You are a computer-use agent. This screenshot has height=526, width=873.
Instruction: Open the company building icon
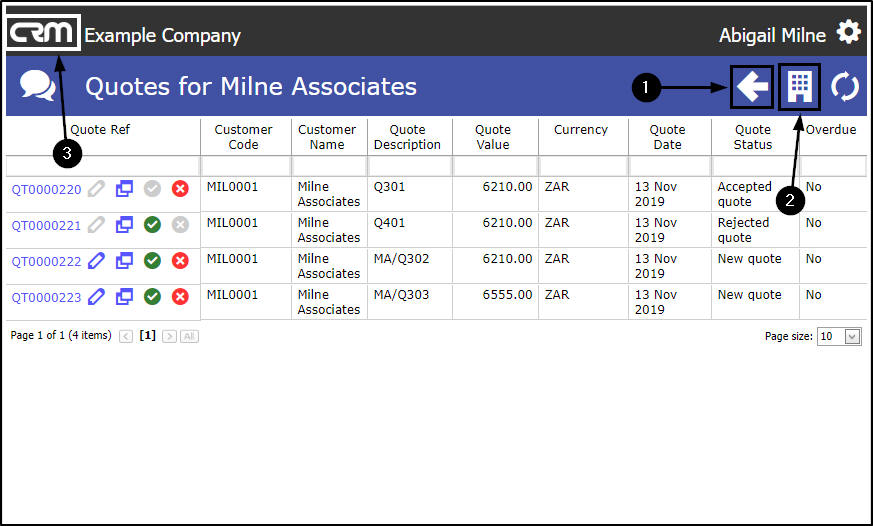(799, 87)
